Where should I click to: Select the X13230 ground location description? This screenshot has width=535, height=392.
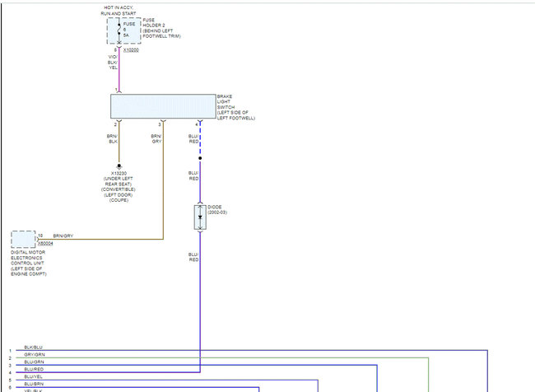(x=119, y=186)
